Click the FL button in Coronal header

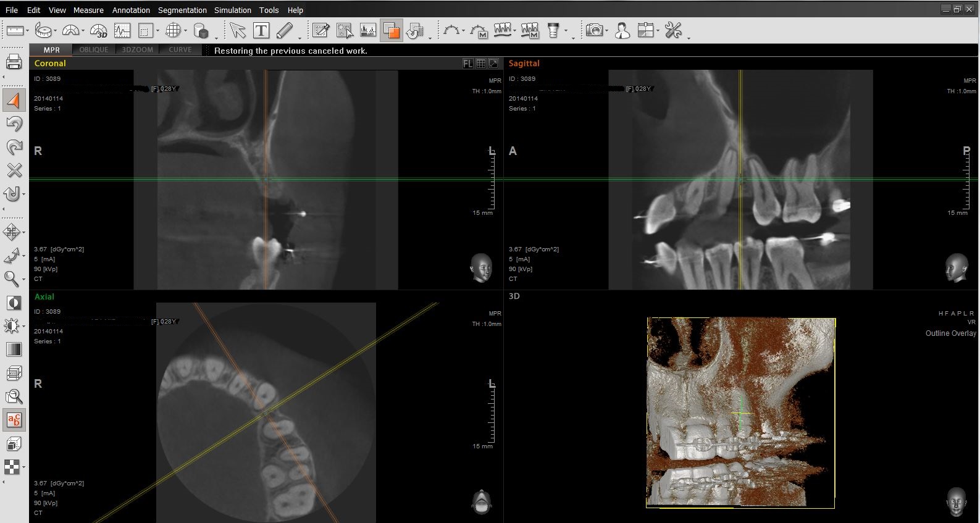pyautogui.click(x=468, y=64)
